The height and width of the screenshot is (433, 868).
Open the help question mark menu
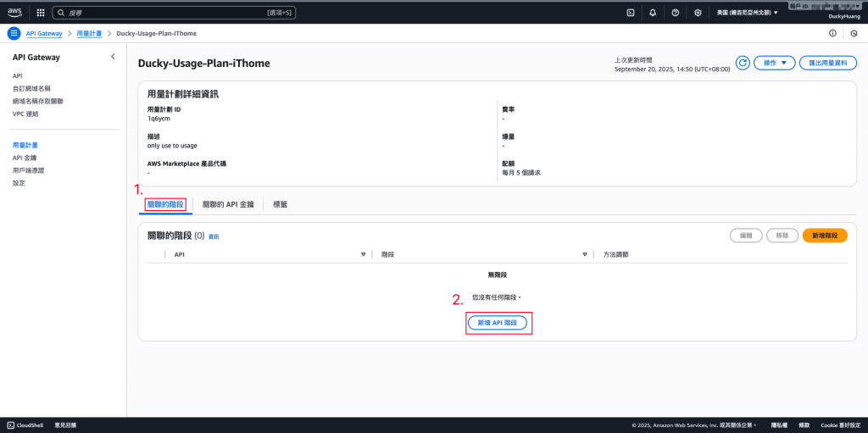tap(676, 13)
